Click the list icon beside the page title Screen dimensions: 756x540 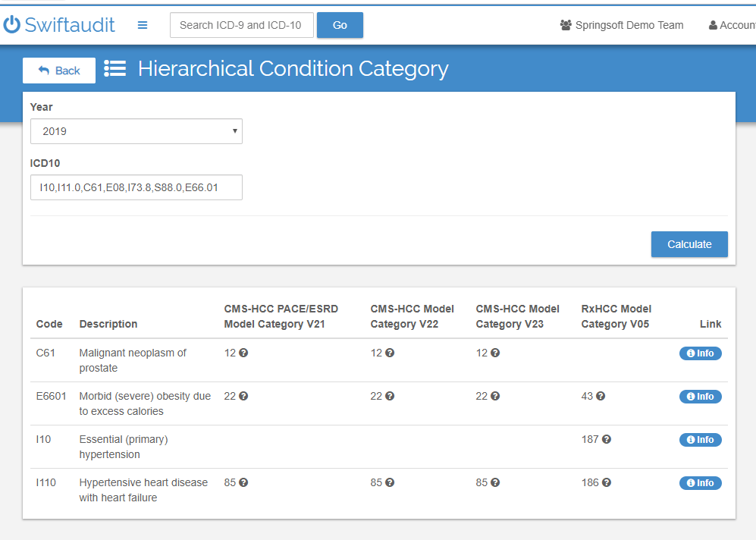[114, 68]
